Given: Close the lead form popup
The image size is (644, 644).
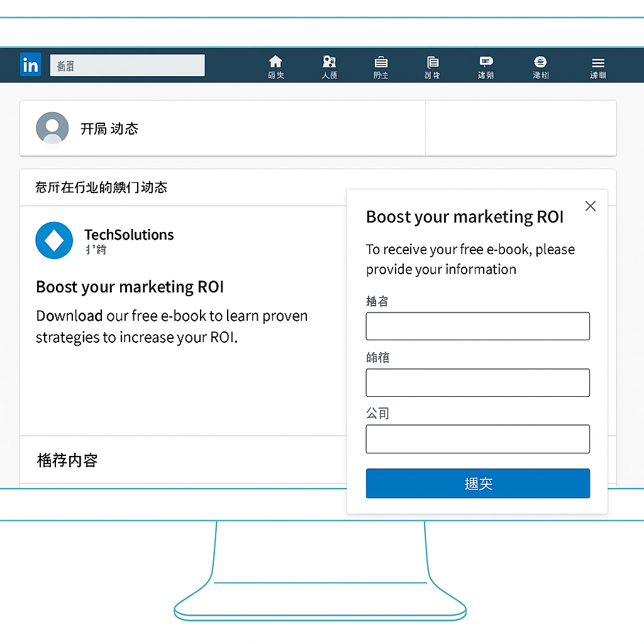Looking at the screenshot, I should pos(590,206).
